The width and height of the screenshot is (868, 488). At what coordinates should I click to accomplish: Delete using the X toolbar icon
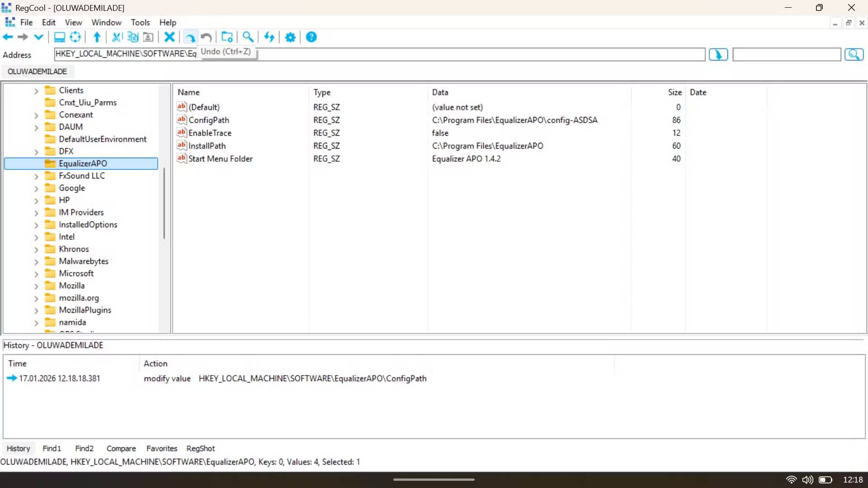(x=169, y=37)
